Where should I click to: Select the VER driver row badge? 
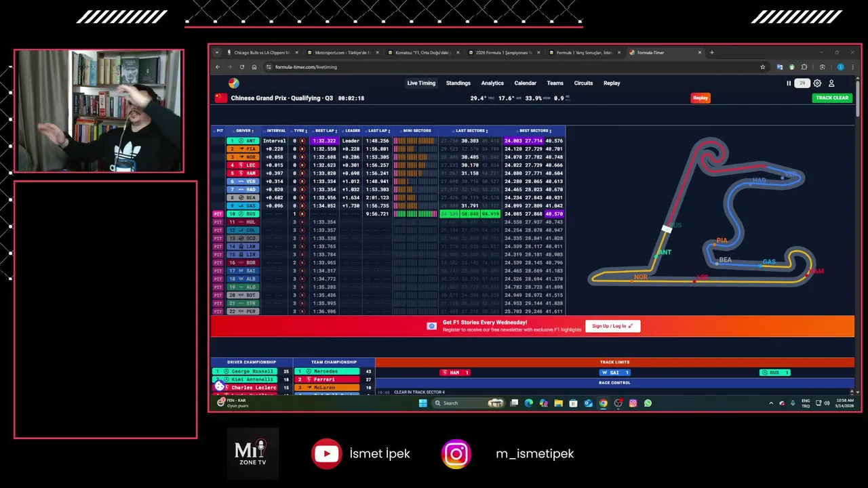pyautogui.click(x=243, y=182)
